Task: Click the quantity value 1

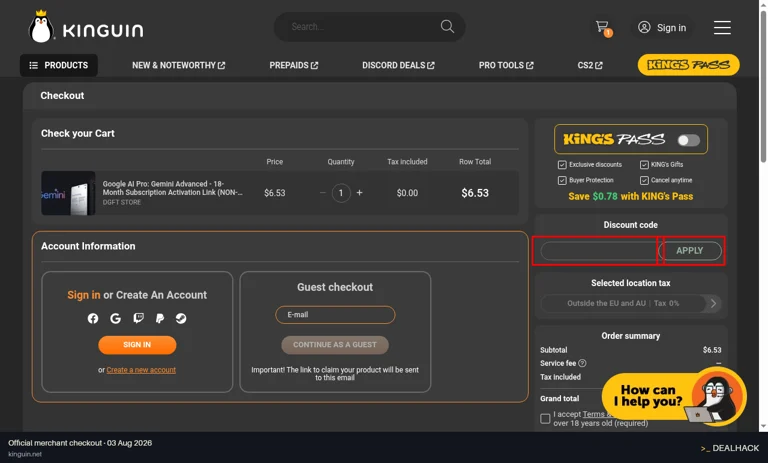Action: tap(341, 193)
